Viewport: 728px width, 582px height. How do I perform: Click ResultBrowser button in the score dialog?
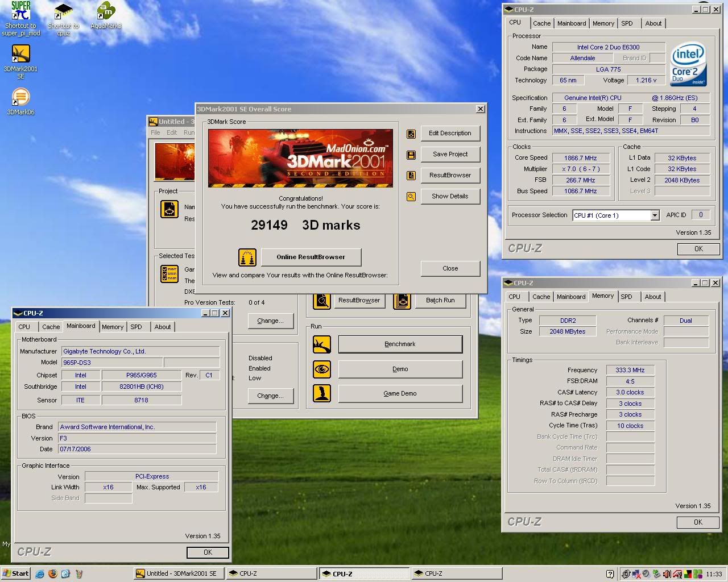click(x=450, y=176)
